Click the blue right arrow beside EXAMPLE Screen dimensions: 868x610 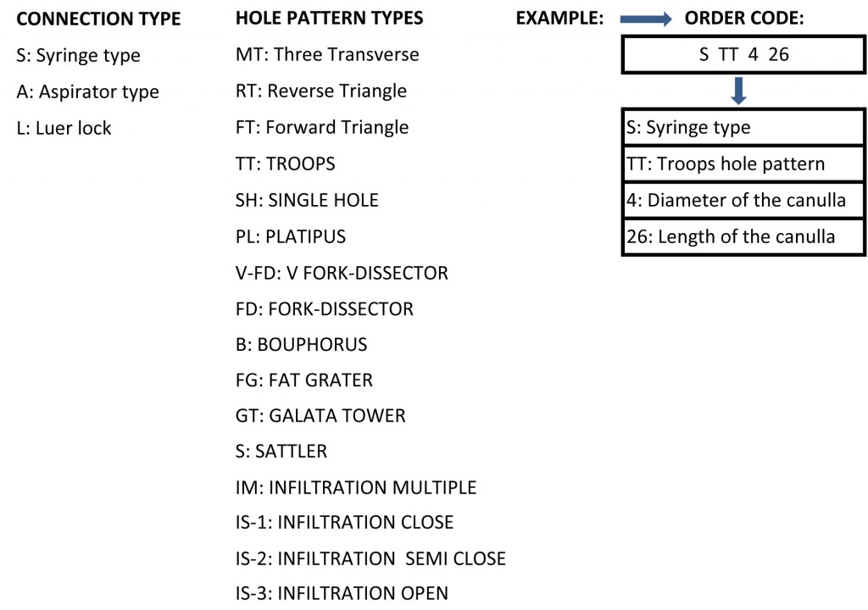[644, 19]
